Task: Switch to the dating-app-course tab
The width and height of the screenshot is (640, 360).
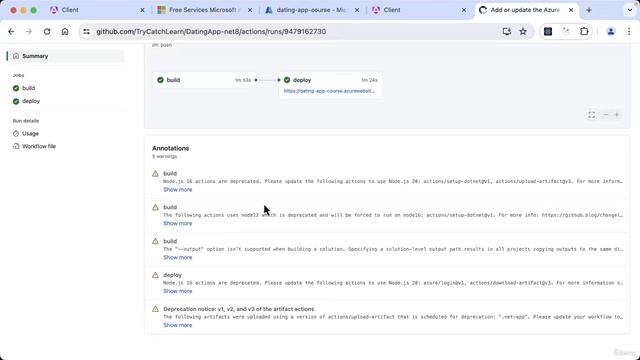Action: [x=313, y=10]
